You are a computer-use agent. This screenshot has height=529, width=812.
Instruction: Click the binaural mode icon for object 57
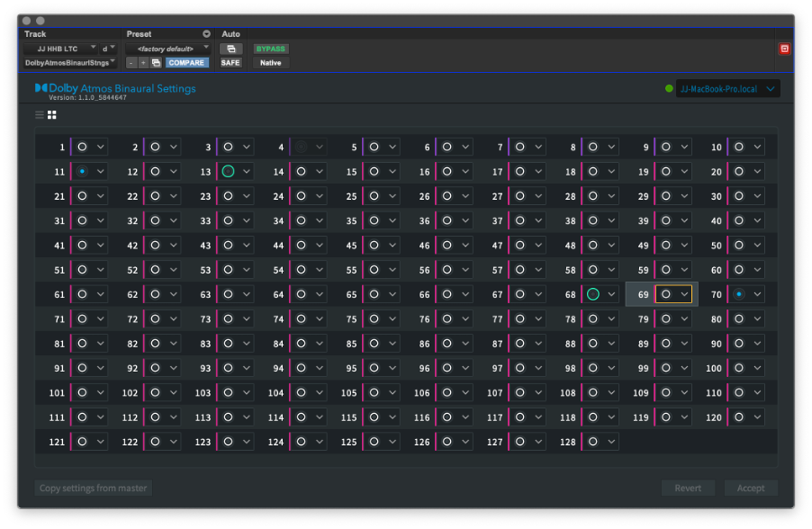click(520, 270)
